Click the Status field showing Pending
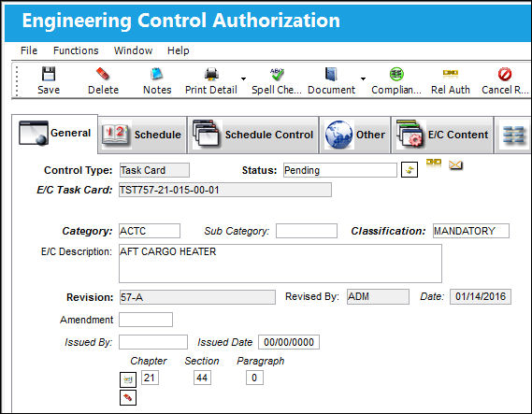The height and width of the screenshot is (414, 532). pyautogui.click(x=340, y=170)
